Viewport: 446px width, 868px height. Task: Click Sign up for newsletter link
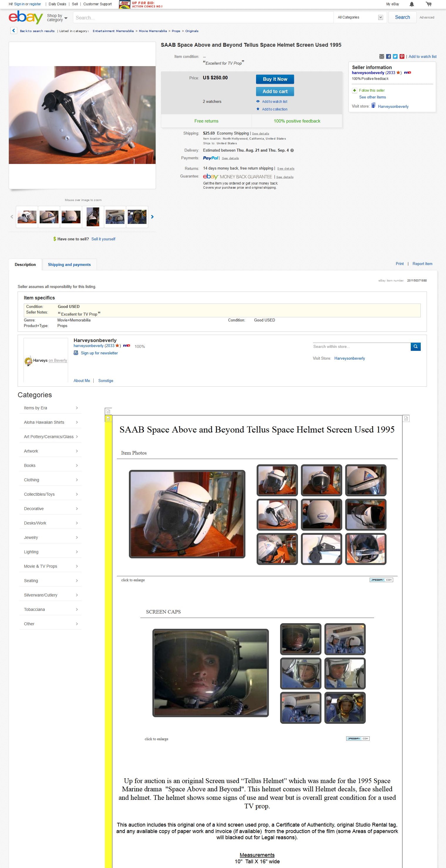click(99, 353)
